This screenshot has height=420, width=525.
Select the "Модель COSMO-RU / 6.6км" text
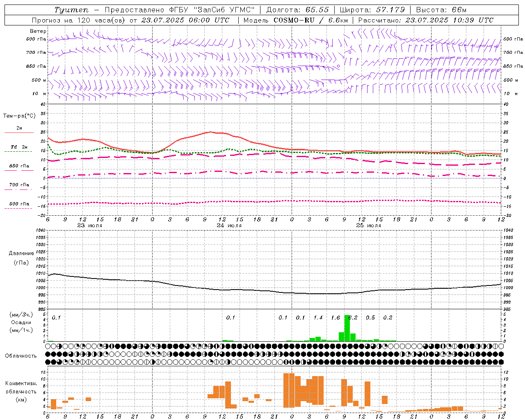295,20
